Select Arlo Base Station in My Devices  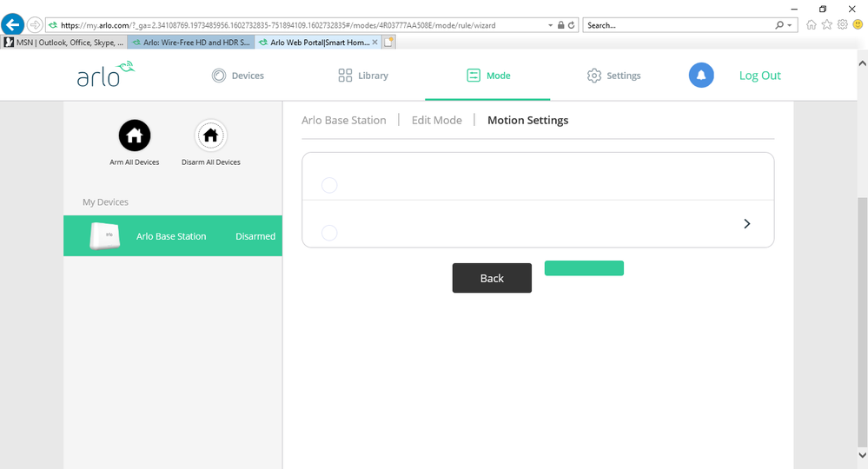pyautogui.click(x=173, y=235)
